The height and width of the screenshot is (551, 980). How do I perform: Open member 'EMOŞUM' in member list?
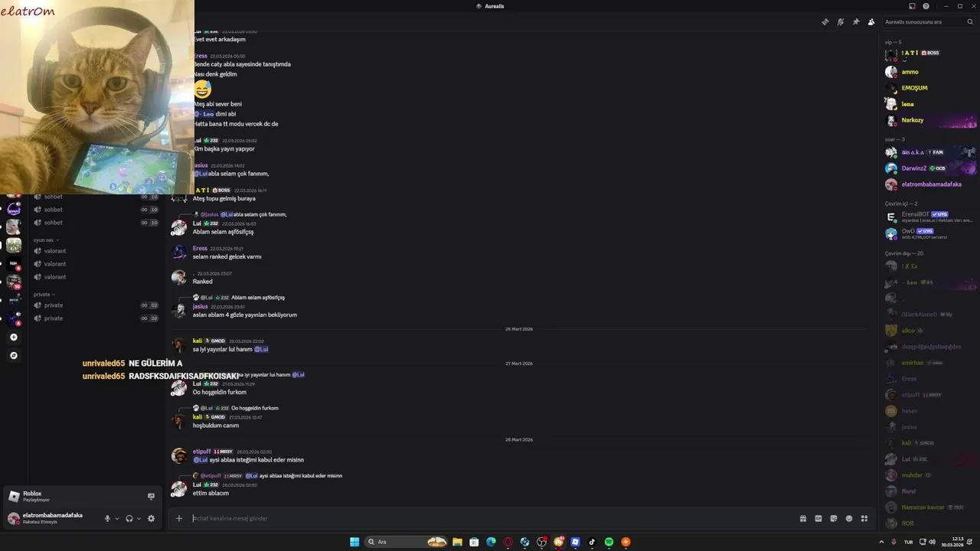tap(930, 88)
